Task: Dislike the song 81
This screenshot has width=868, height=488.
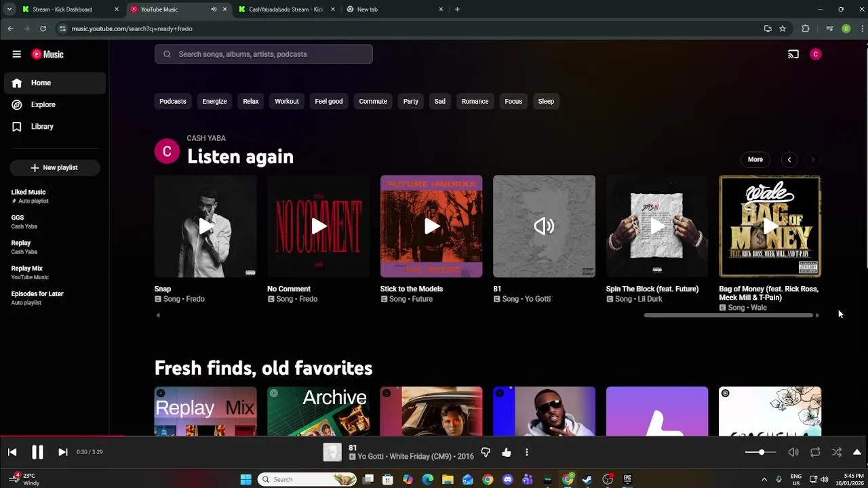Action: point(486,452)
